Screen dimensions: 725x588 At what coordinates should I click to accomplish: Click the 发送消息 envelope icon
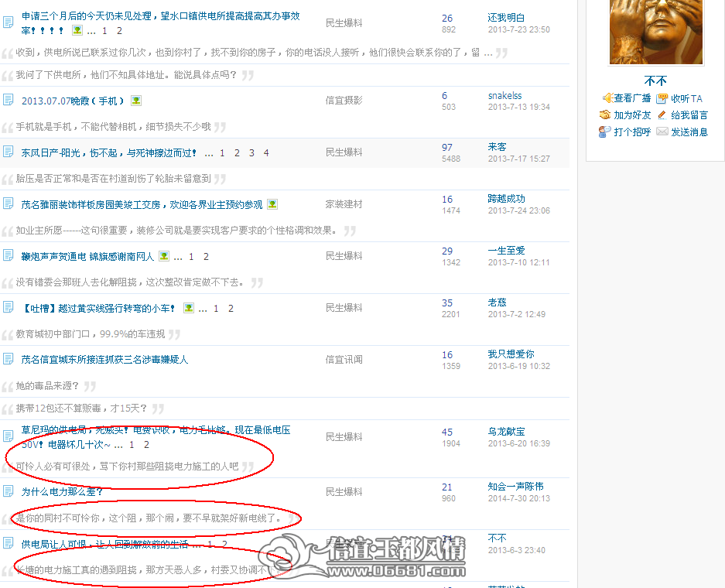point(662,132)
